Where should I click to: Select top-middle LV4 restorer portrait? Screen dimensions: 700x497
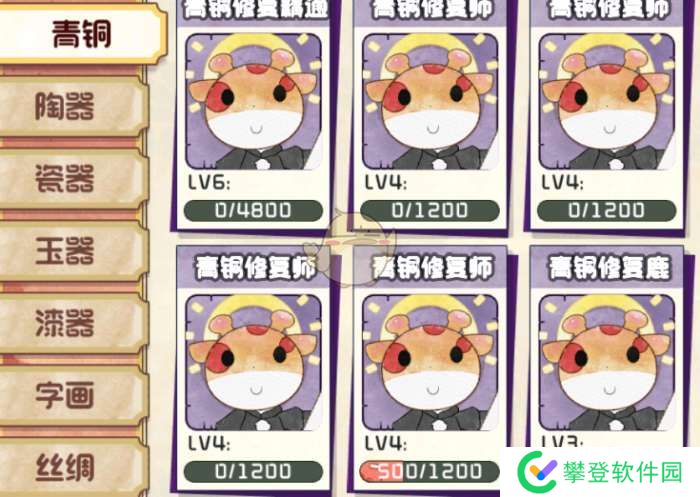(x=430, y=101)
